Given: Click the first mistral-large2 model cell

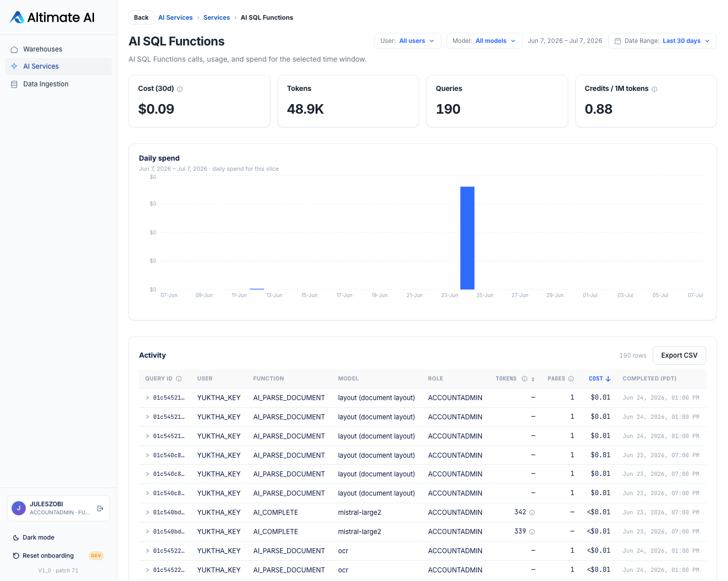Looking at the screenshot, I should [359, 513].
